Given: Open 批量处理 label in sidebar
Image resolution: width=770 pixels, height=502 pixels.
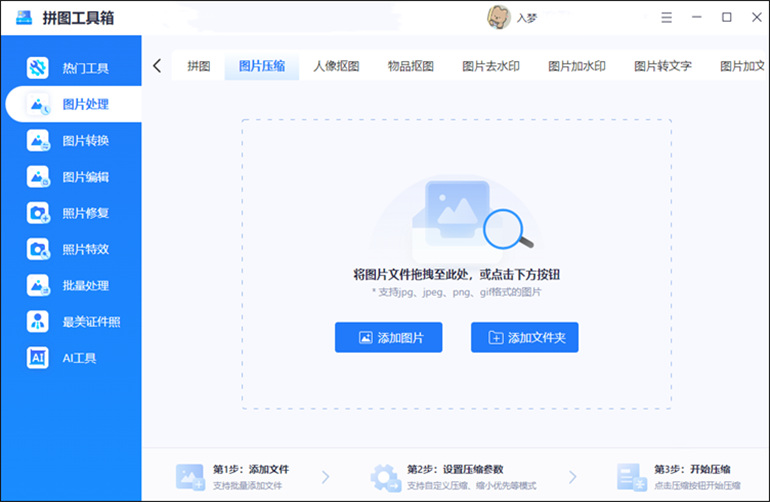Looking at the screenshot, I should pos(85,285).
